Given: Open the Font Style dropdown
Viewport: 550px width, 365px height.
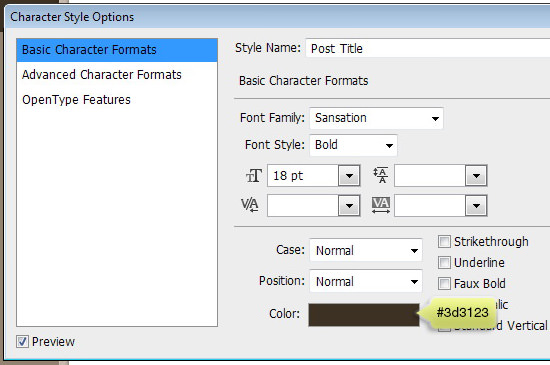Looking at the screenshot, I should (353, 145).
